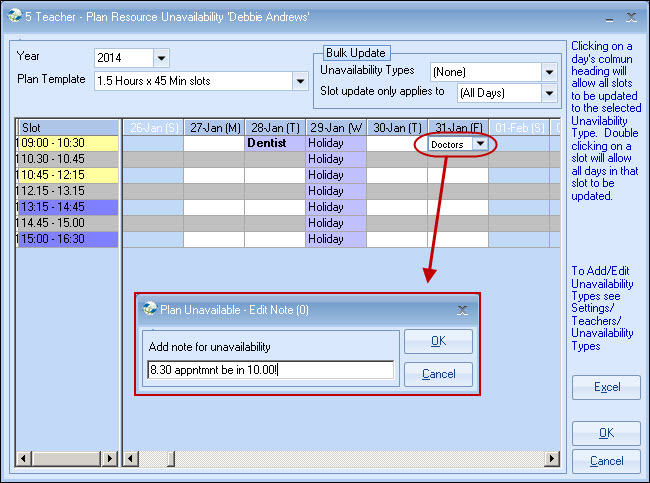Select the 29-Jan column heading
The height and width of the screenshot is (483, 650).
click(335, 127)
